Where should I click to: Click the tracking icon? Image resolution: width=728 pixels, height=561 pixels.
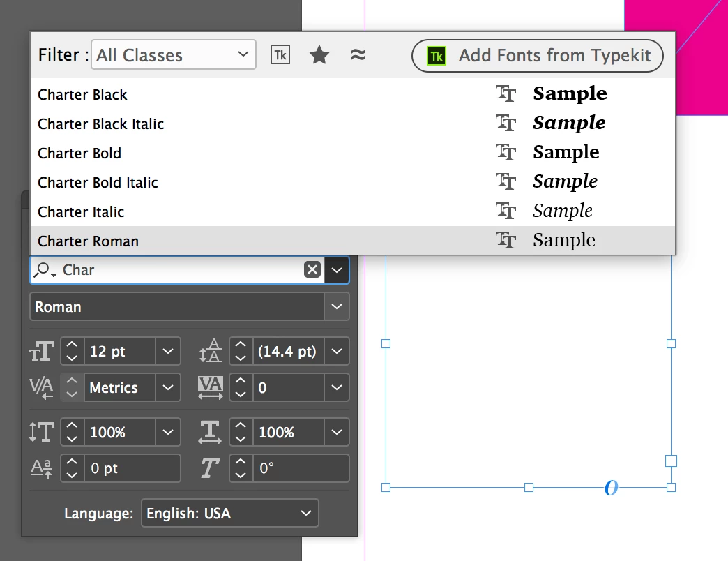(x=211, y=387)
